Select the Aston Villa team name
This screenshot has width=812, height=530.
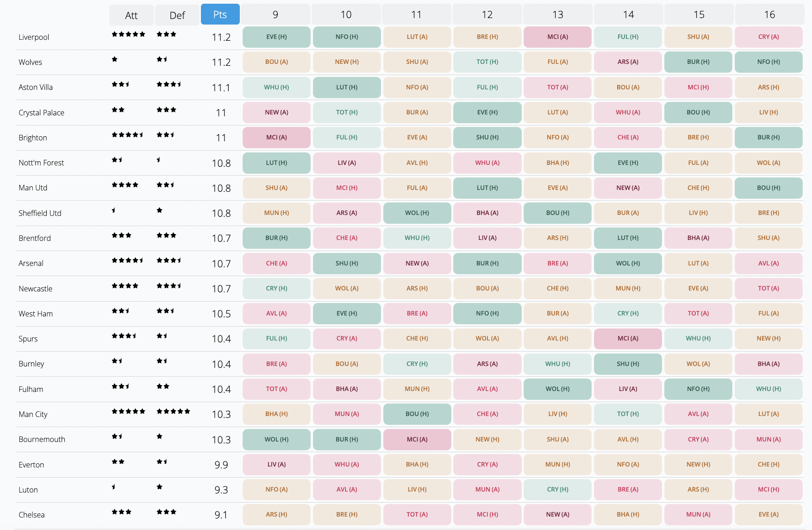pos(36,87)
